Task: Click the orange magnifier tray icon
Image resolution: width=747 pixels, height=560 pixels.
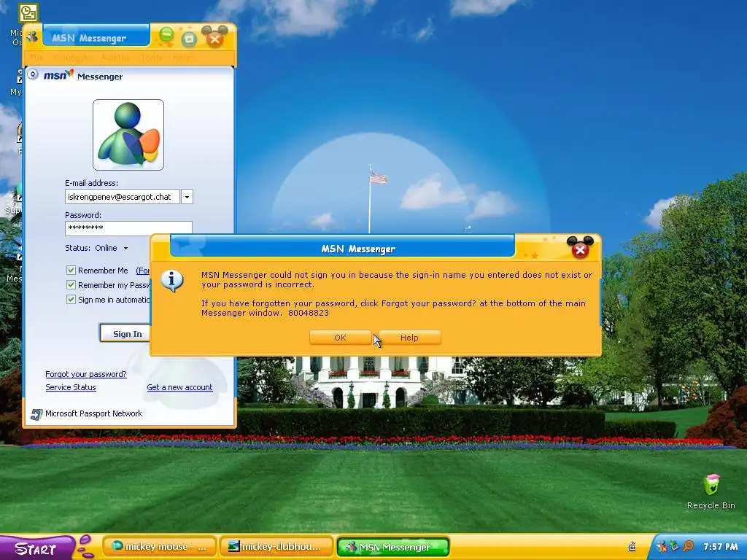Action: tap(688, 546)
